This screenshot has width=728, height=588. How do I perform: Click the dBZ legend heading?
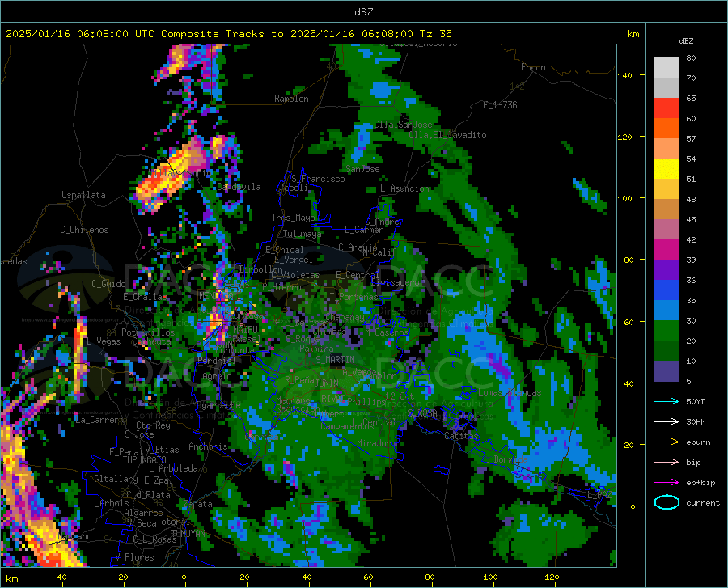click(x=686, y=40)
